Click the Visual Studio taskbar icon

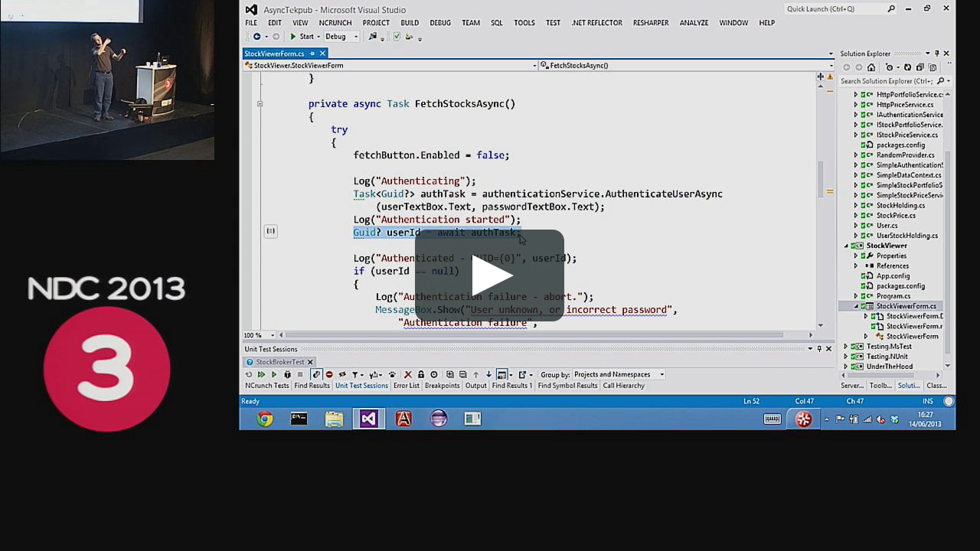click(x=369, y=419)
